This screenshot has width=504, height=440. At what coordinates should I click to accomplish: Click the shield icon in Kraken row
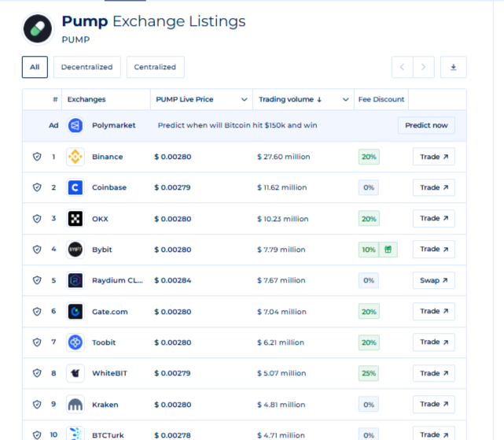37,405
